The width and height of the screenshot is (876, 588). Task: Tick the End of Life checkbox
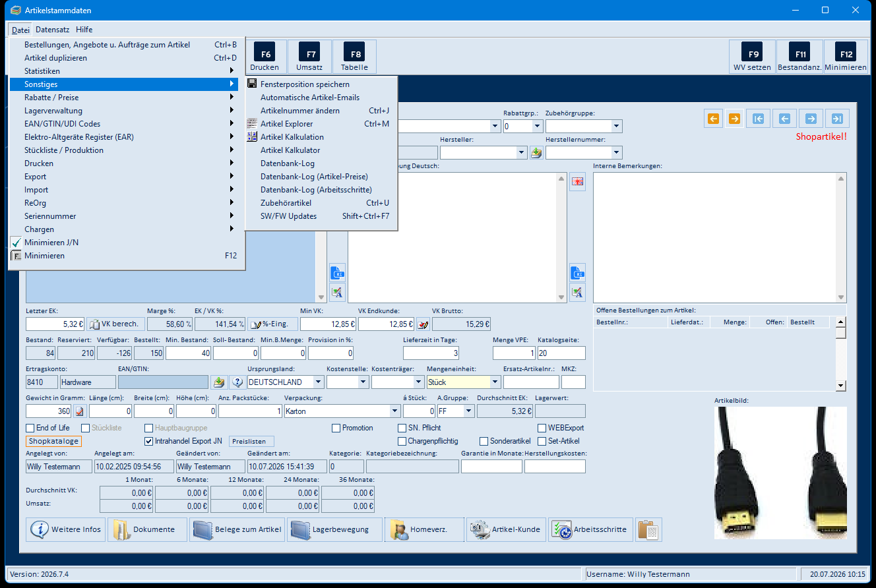point(30,428)
